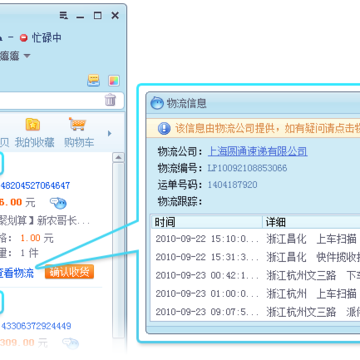Open 我的收藏 favorites folder
The width and height of the screenshot is (360, 360).
pyautogui.click(x=34, y=133)
